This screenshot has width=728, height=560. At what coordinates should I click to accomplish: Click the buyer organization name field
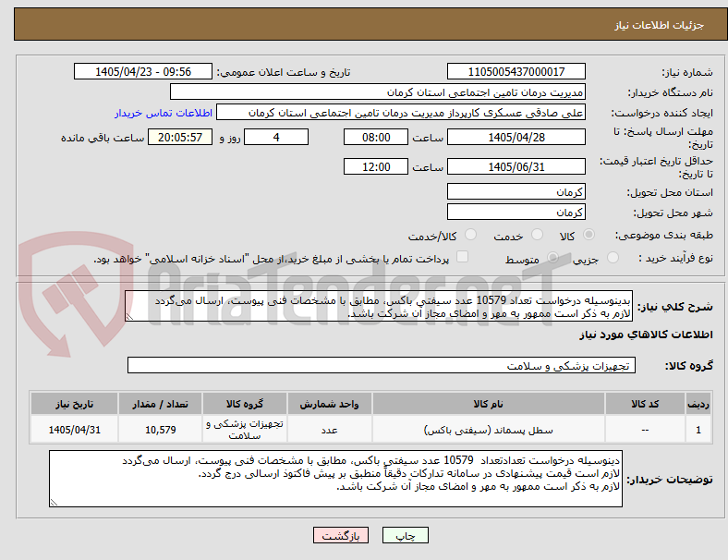click(378, 91)
